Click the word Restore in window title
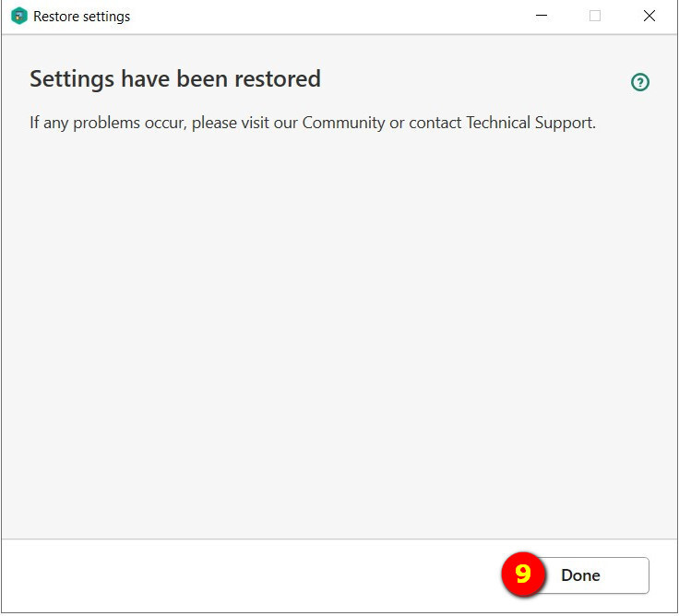 pos(56,17)
